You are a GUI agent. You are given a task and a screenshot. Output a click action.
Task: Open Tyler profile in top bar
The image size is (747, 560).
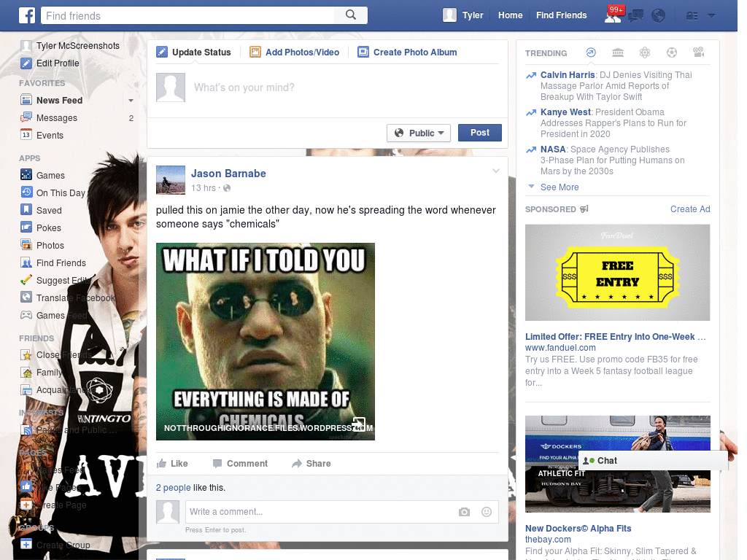[463, 15]
